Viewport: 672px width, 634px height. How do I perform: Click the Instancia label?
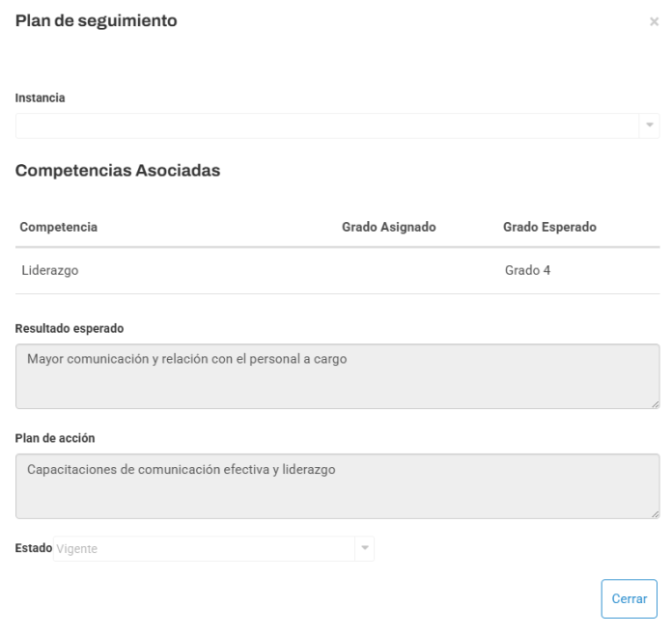pyautogui.click(x=40, y=98)
